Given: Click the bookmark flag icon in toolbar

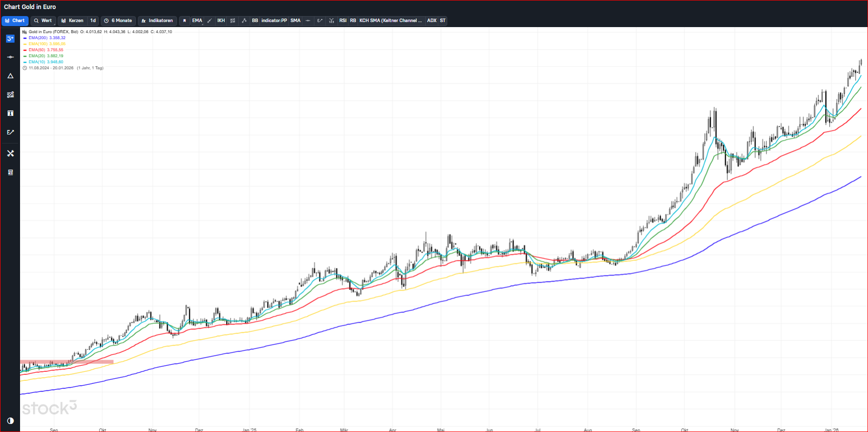Looking at the screenshot, I should tap(185, 21).
